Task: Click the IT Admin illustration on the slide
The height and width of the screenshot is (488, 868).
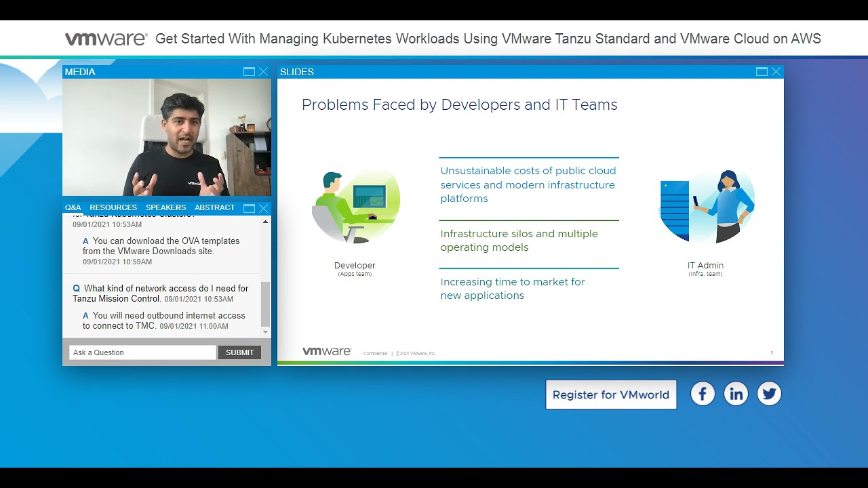Action: click(706, 206)
